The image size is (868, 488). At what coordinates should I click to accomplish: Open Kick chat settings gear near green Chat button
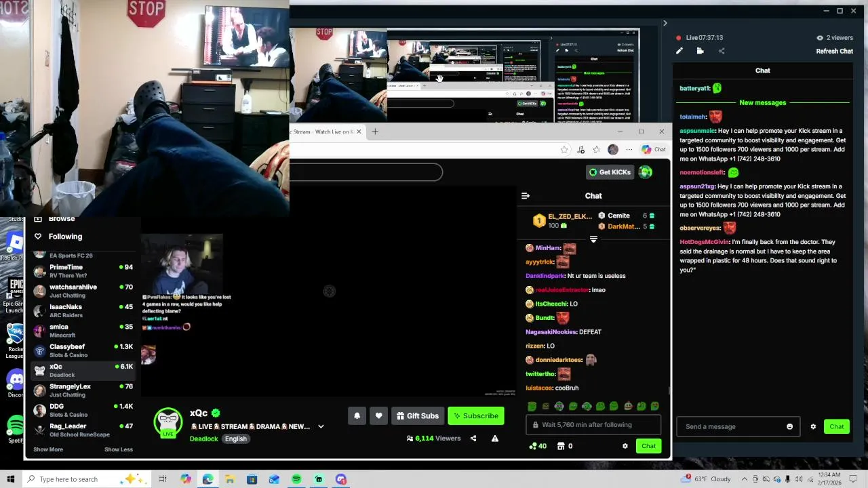625,446
